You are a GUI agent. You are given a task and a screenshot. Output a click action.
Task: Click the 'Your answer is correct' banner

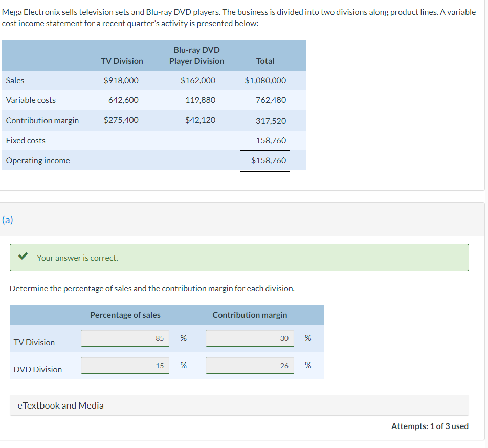coord(239,258)
